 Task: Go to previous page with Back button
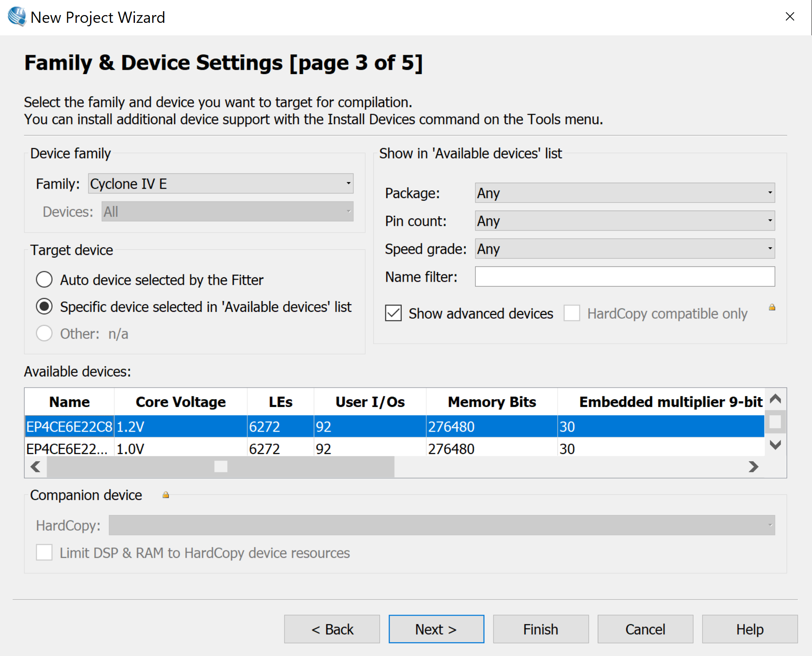click(332, 629)
